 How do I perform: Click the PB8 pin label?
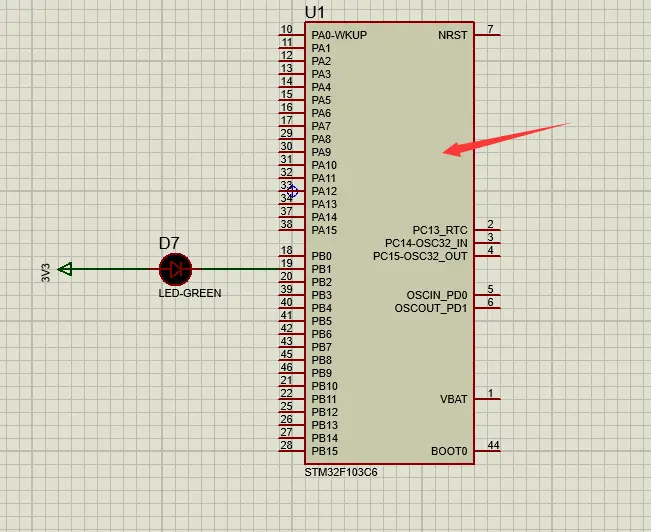pyautogui.click(x=321, y=360)
